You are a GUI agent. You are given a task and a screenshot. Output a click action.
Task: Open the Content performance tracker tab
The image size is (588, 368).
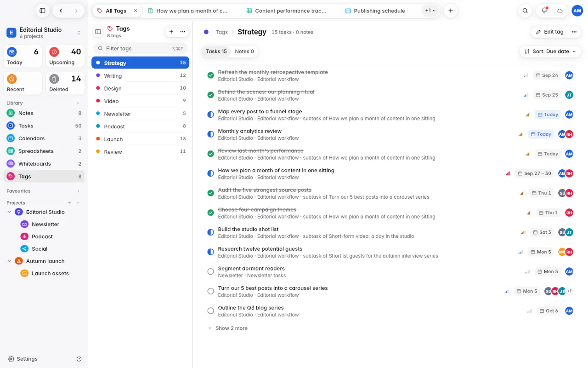(286, 11)
